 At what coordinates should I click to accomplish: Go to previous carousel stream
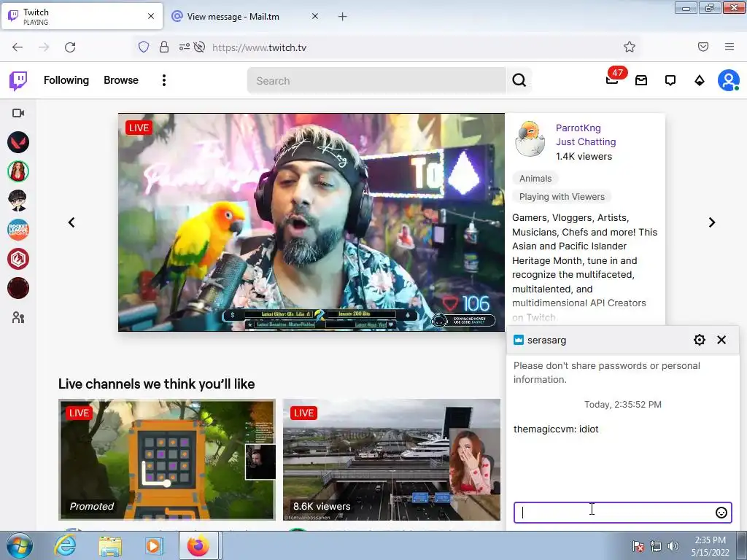coord(71,222)
